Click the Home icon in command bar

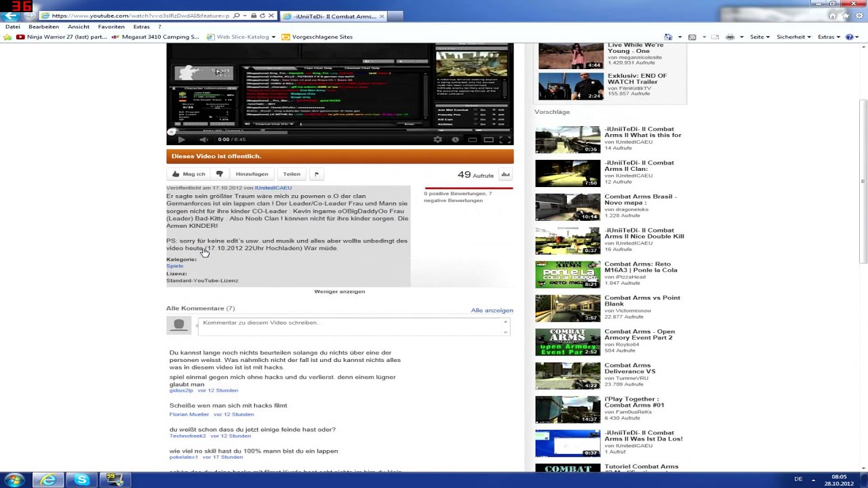coord(669,37)
